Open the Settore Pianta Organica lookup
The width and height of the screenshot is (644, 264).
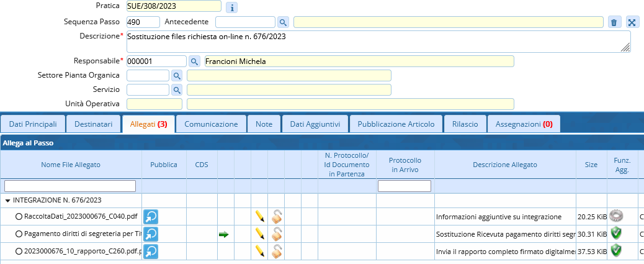pos(176,76)
